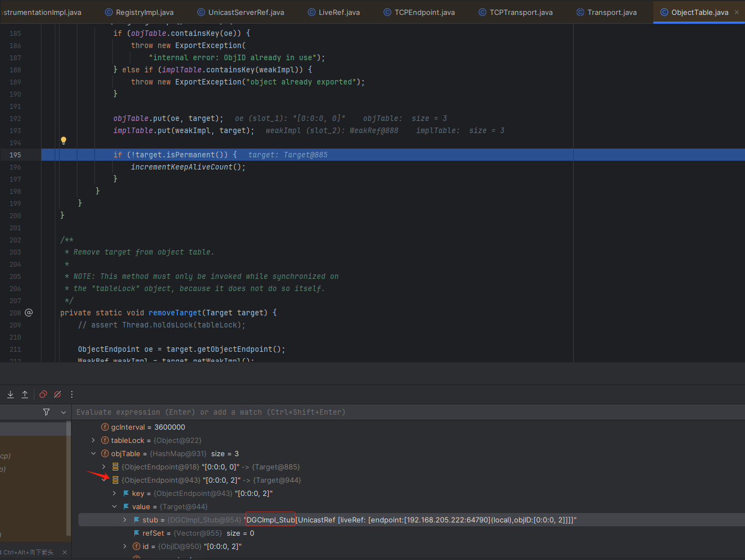Click line number 208 in the gutter
Image resolution: width=745 pixels, height=560 pixels.
click(x=15, y=313)
